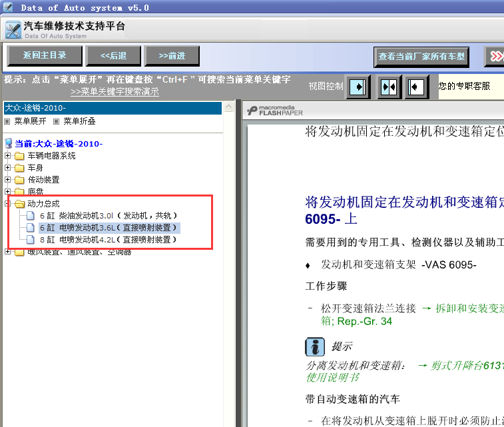
Task: Click document icon beside 电喷发动机3.6L
Action: (30, 228)
